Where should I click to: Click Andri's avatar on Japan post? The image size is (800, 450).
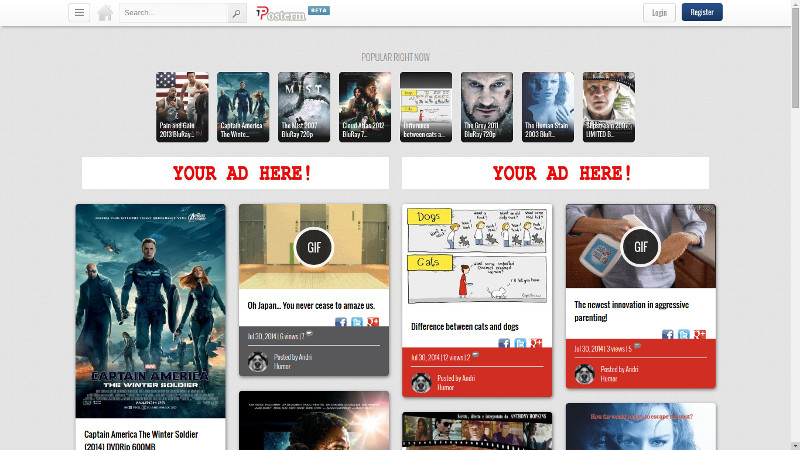tap(258, 362)
